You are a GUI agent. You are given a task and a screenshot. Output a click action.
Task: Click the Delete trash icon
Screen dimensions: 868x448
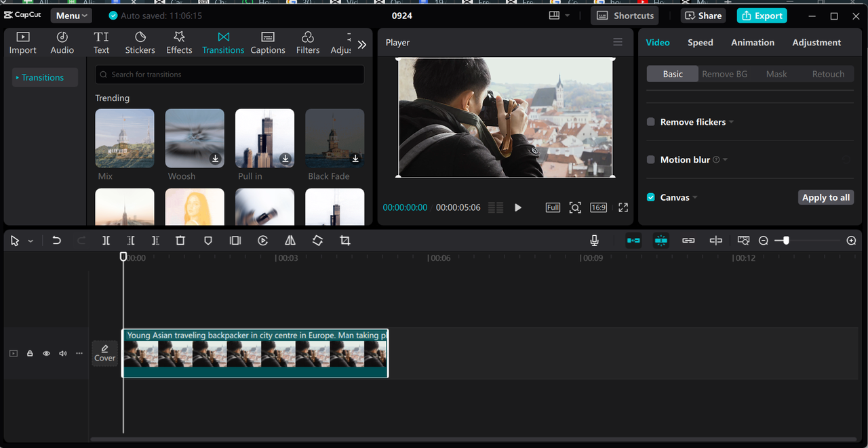click(x=180, y=241)
